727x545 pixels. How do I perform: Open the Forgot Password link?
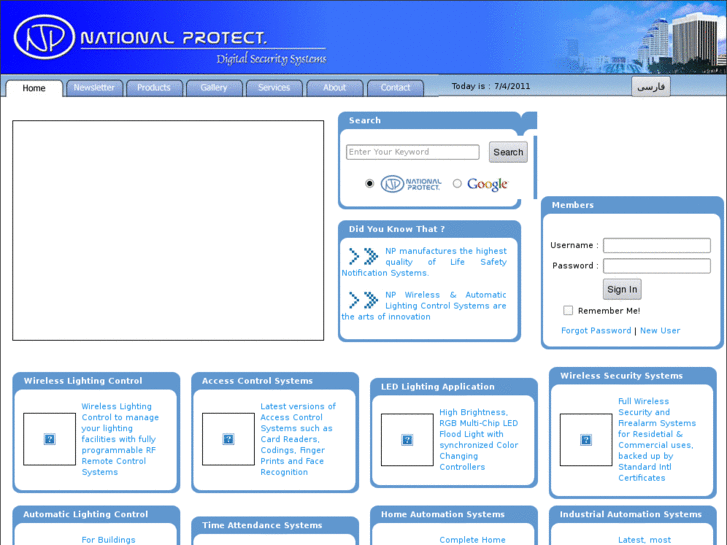pos(596,331)
